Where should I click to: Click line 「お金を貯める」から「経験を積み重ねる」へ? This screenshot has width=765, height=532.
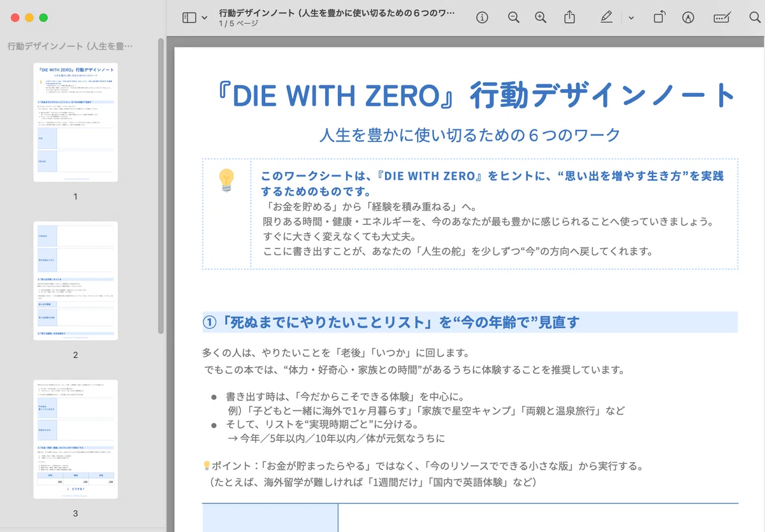(x=372, y=207)
